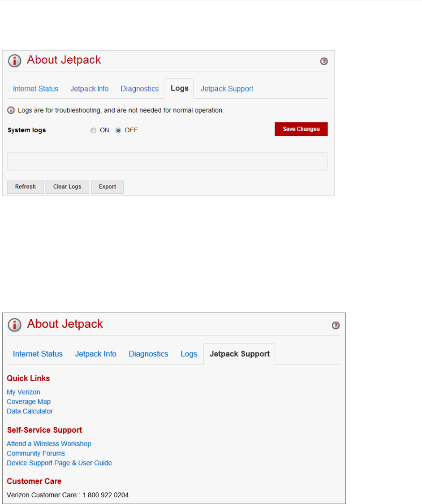Refresh the system logs
This screenshot has width=422, height=504.
tap(26, 187)
